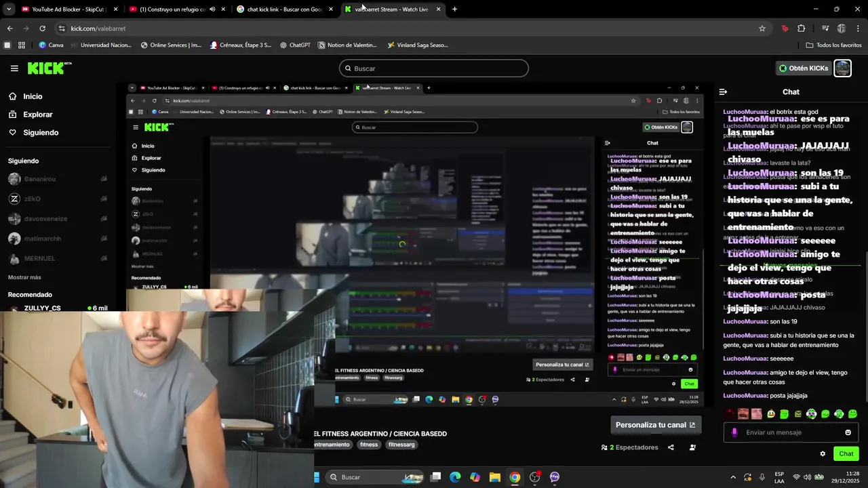The width and height of the screenshot is (868, 488).
Task: Open the volume tray control
Action: click(808, 477)
